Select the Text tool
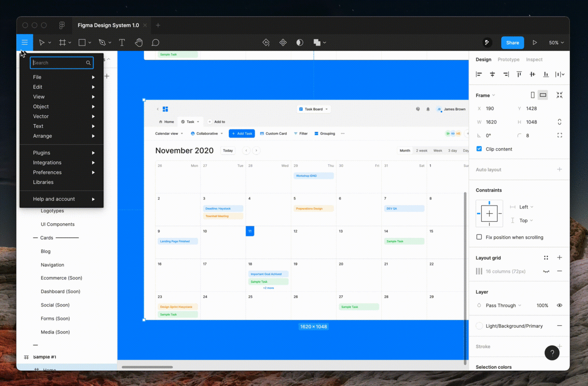The height and width of the screenshot is (386, 588). 122,43
